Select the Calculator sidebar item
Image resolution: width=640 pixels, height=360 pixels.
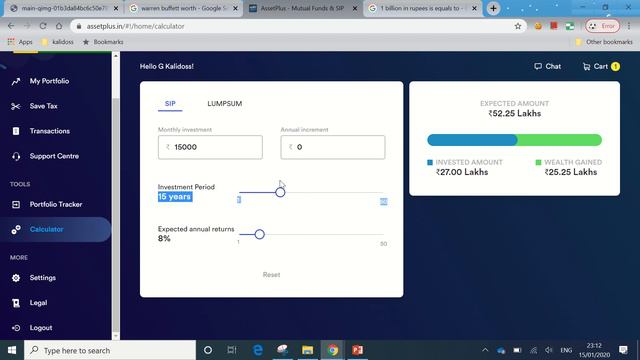click(55, 229)
